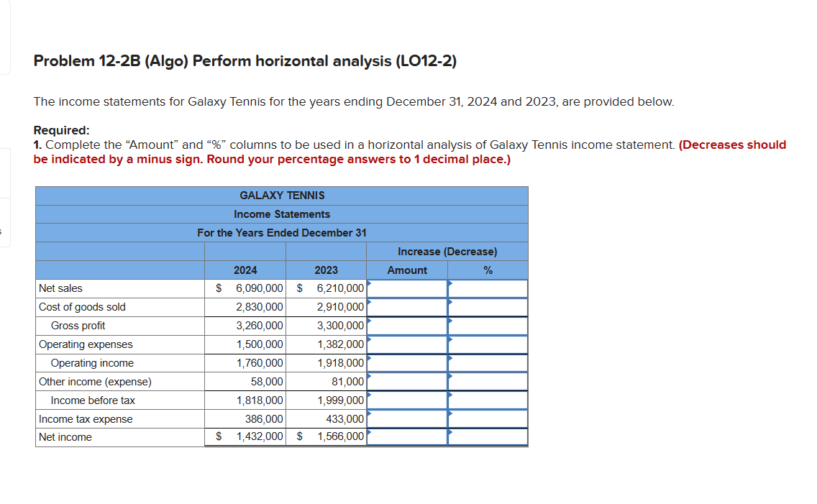Select the Net income Amount input box
This screenshot has height=504, width=817.
407,437
